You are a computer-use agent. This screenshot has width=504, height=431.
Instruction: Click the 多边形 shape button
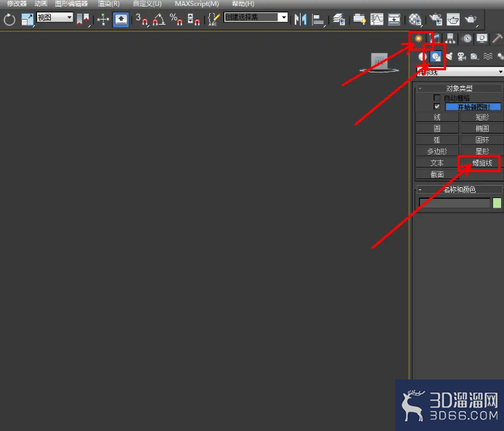(x=437, y=151)
